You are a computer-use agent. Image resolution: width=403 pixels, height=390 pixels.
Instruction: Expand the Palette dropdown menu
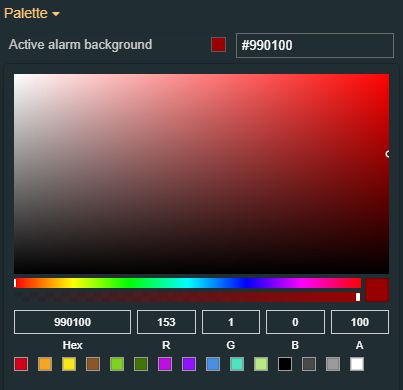[32, 13]
